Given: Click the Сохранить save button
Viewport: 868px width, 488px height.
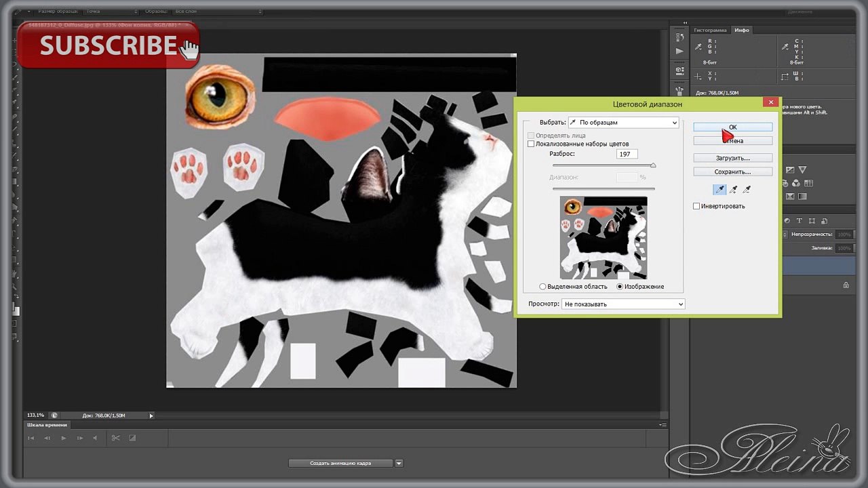Looking at the screenshot, I should point(732,172).
